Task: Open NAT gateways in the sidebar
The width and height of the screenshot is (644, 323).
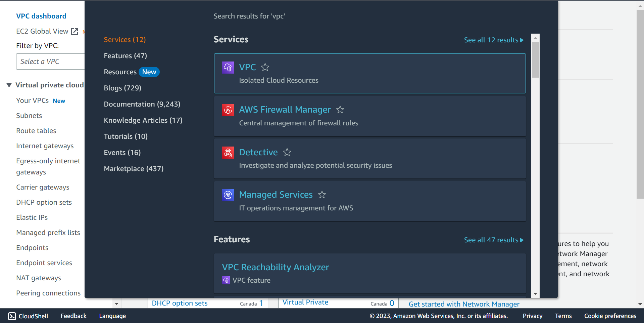Action: click(39, 278)
